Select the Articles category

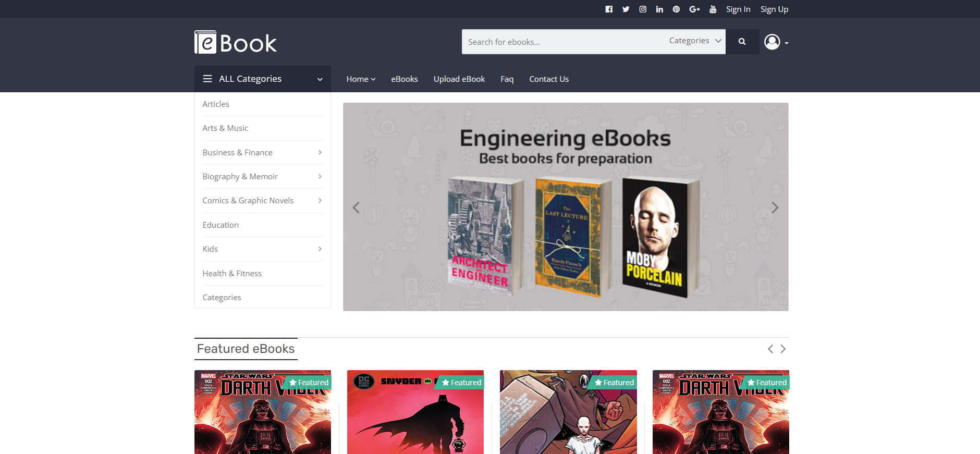(216, 104)
